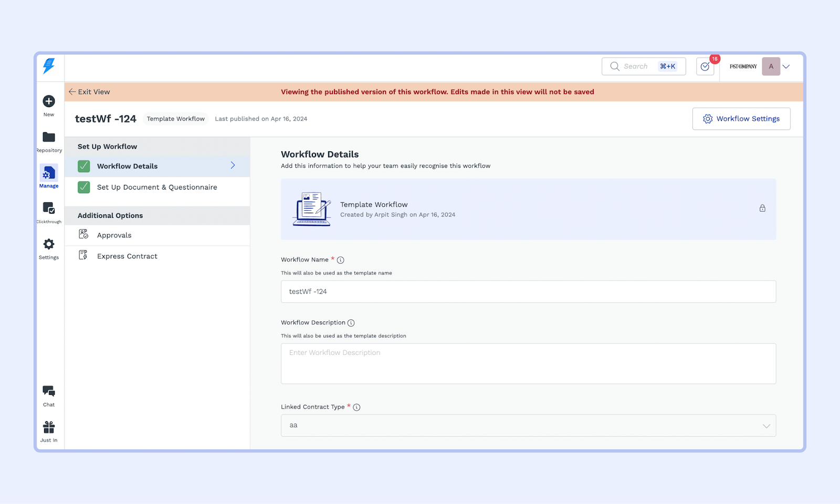Screen dimensions: 840x504
Task: Open the Settings gear in sidebar
Action: coord(49,244)
